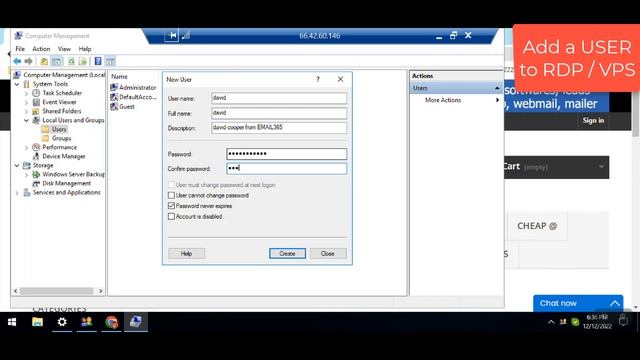640x360 pixels.
Task: Click the Export List toolbar icon
Action: tap(83, 61)
